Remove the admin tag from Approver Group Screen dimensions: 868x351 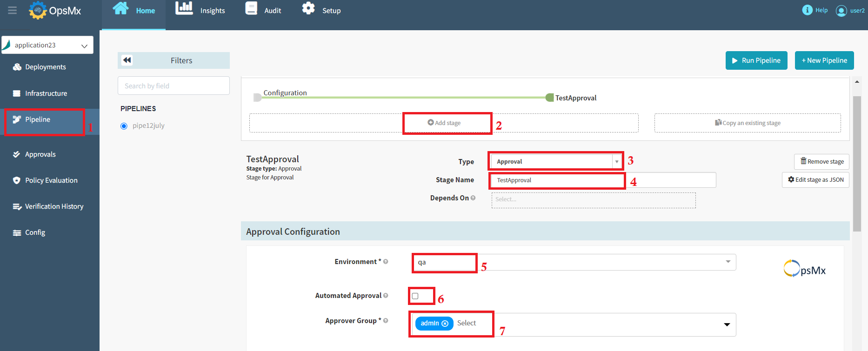tap(445, 324)
